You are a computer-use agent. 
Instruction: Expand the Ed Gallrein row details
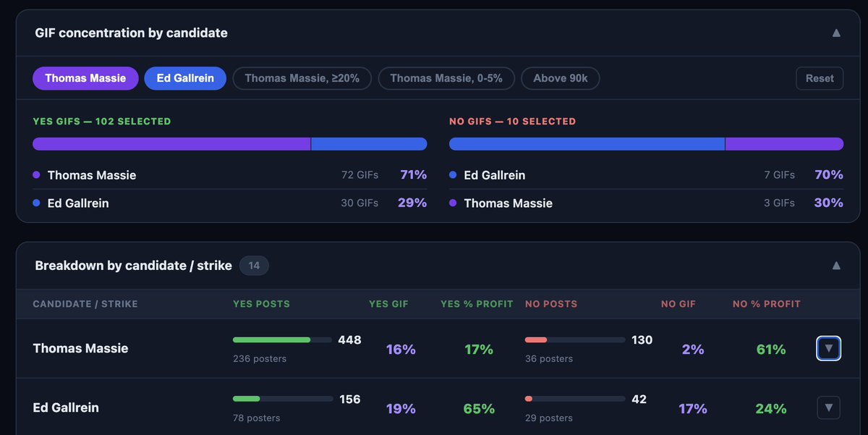pyautogui.click(x=829, y=407)
